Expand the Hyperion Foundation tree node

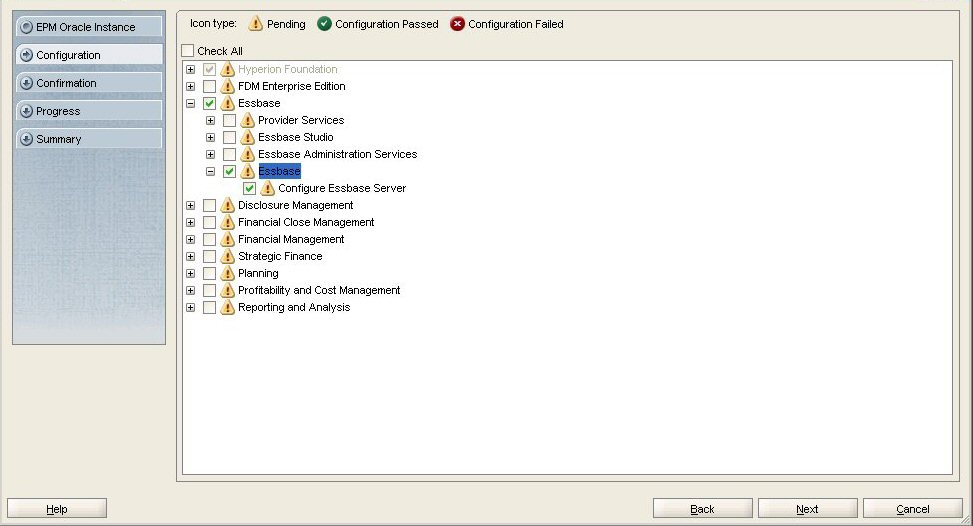191,69
